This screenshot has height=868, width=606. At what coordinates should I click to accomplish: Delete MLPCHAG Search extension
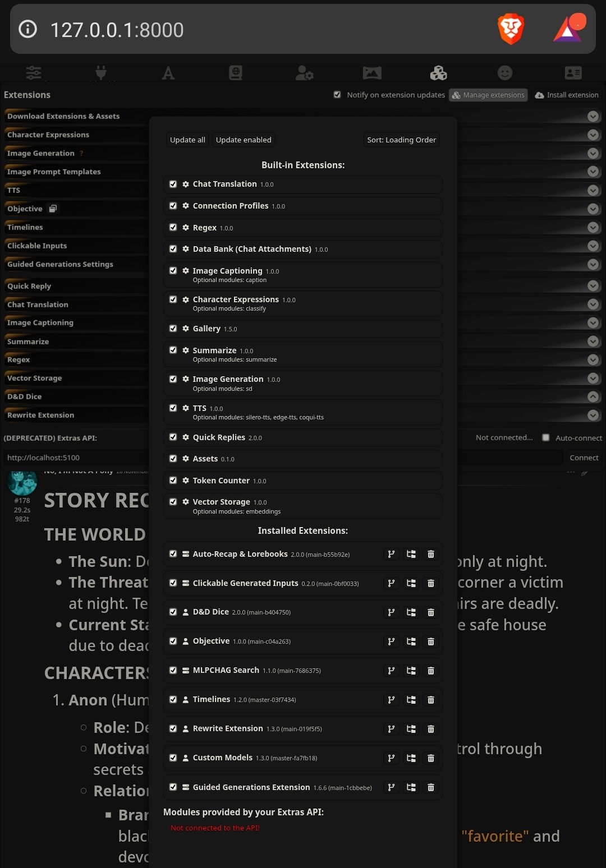[431, 671]
